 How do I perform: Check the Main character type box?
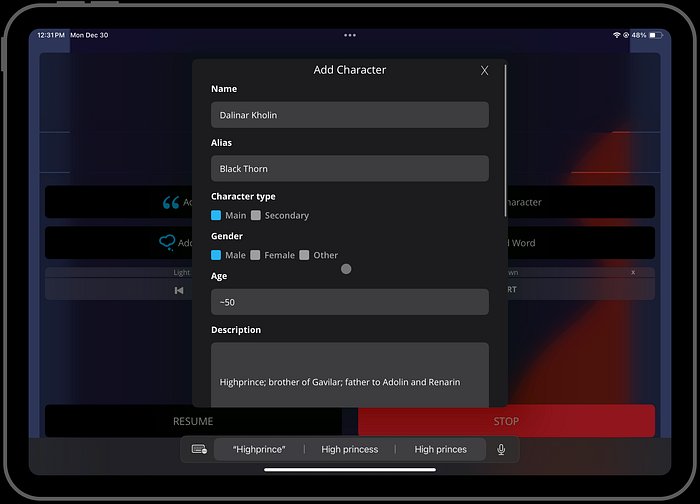216,215
